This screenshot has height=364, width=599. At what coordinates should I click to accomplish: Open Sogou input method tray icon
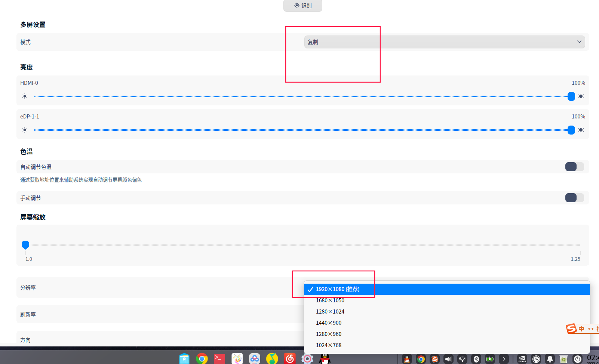pos(435,359)
